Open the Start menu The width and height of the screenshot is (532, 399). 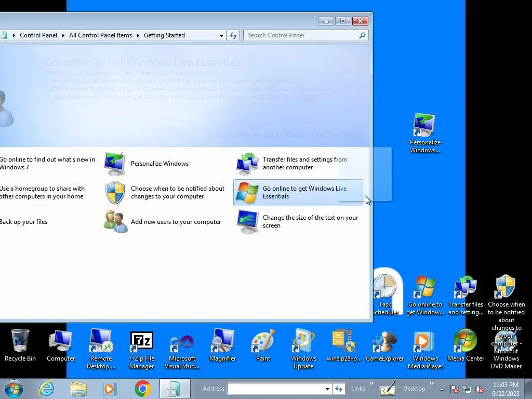click(x=14, y=389)
